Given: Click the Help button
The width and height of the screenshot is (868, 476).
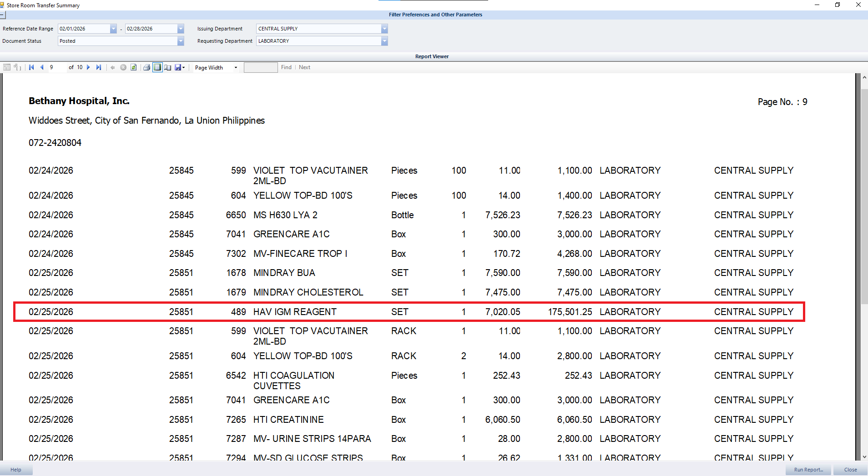Looking at the screenshot, I should pos(16,470).
